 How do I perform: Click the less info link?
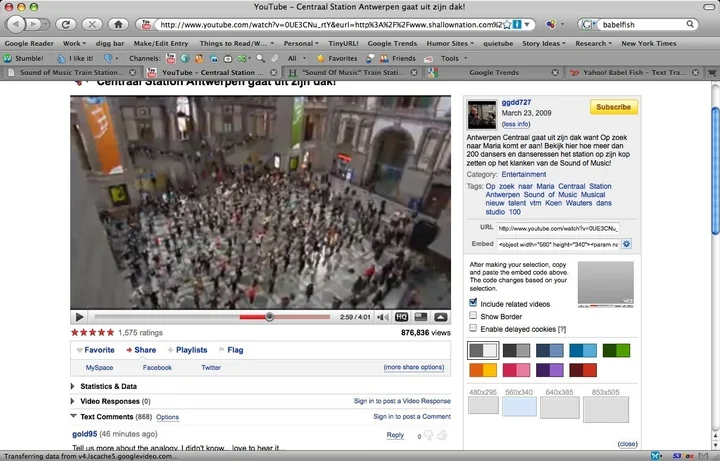click(x=516, y=124)
